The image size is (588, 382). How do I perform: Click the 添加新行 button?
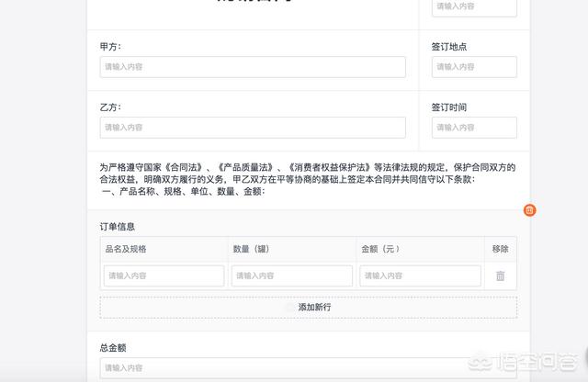tap(309, 307)
